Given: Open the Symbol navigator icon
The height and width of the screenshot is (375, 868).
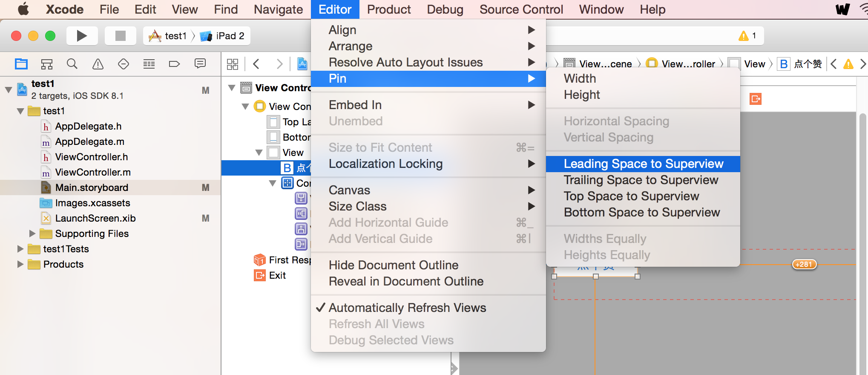Looking at the screenshot, I should [x=47, y=64].
